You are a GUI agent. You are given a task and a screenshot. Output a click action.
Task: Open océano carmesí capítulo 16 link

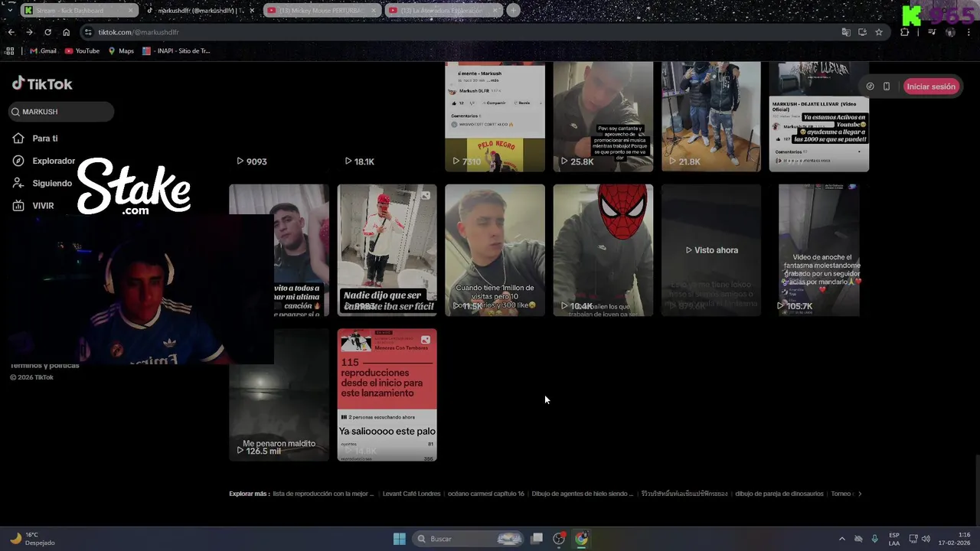point(486,494)
